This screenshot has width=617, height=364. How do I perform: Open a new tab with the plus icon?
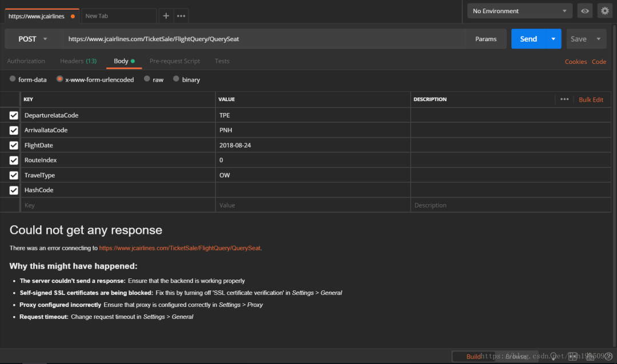coord(166,16)
